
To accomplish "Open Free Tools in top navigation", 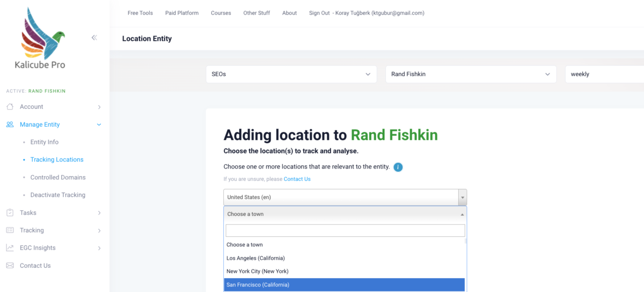I will (140, 13).
